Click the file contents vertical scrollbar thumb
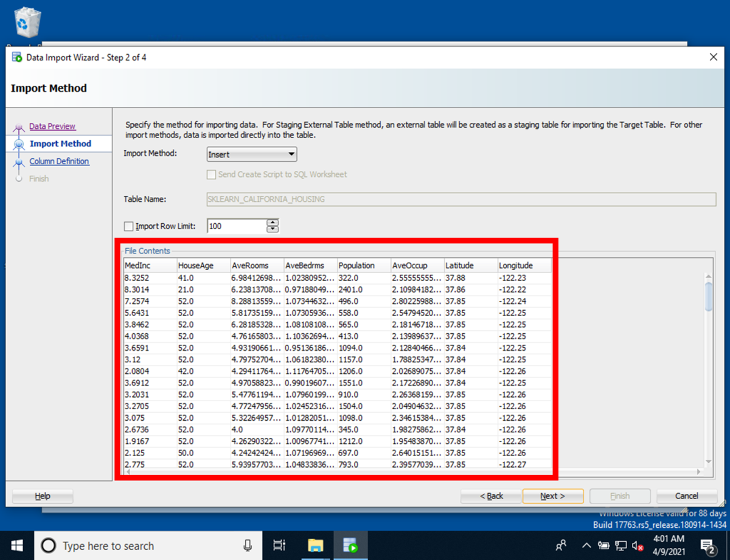This screenshot has height=560, width=730. point(708,297)
